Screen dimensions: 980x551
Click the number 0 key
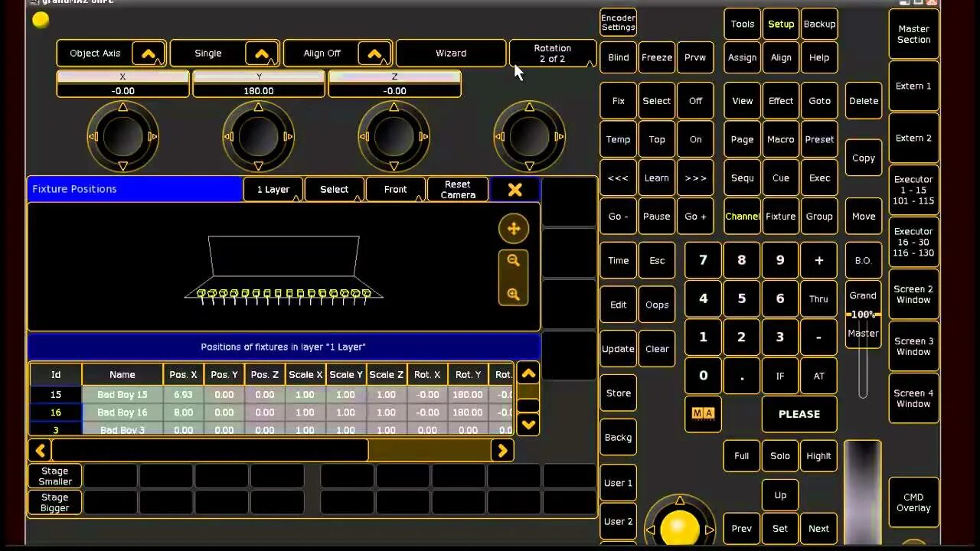(x=703, y=376)
